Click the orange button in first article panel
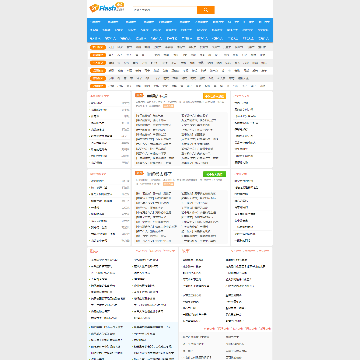Viewport: 360px width, 360px height. [214, 96]
